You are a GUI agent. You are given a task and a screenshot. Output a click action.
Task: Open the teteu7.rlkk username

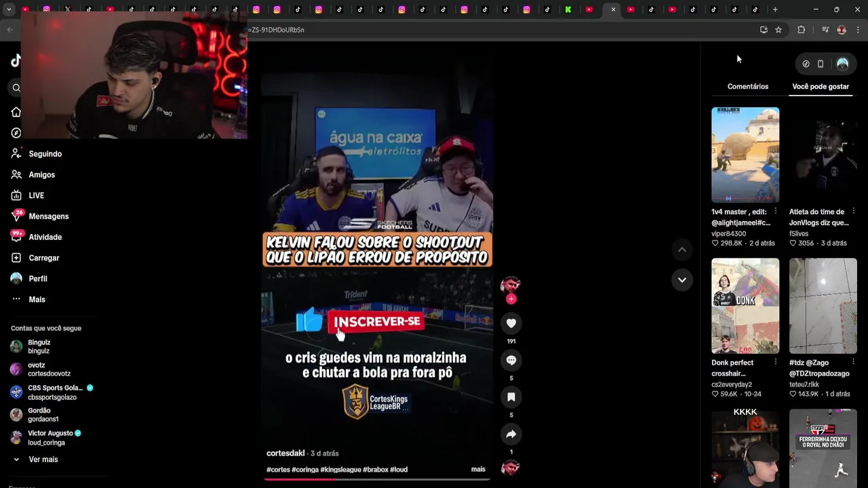tap(804, 384)
